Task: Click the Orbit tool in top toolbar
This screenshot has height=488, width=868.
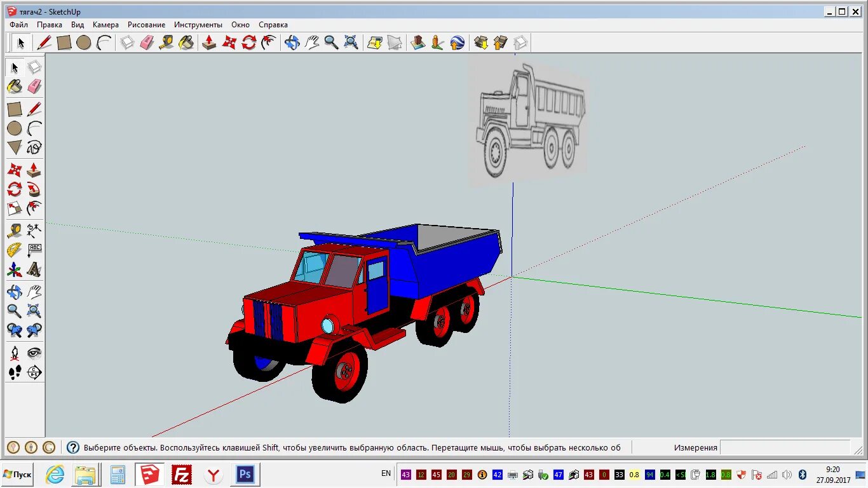Action: (292, 43)
